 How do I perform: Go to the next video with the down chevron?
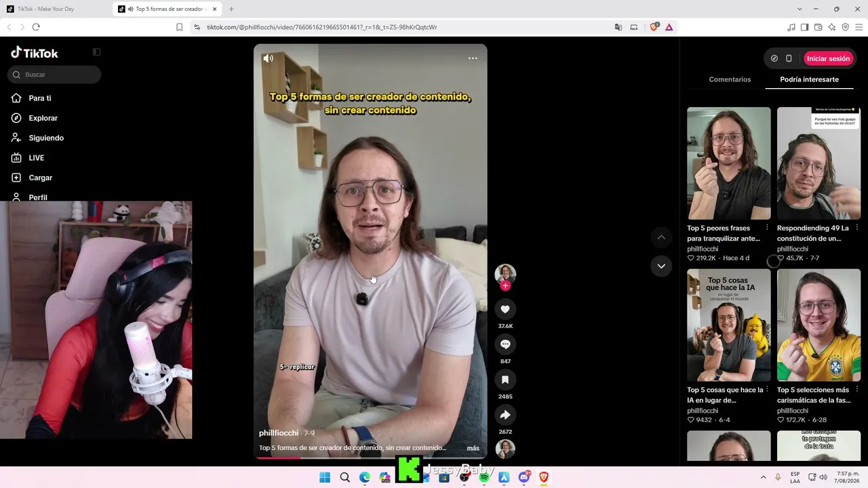[661, 266]
